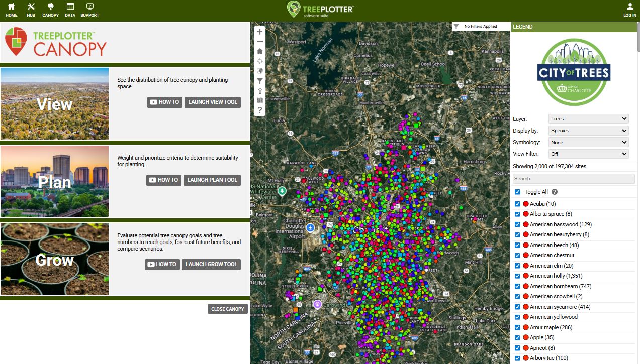Click Launch View Tool button
The height and width of the screenshot is (364, 640).
(x=212, y=102)
